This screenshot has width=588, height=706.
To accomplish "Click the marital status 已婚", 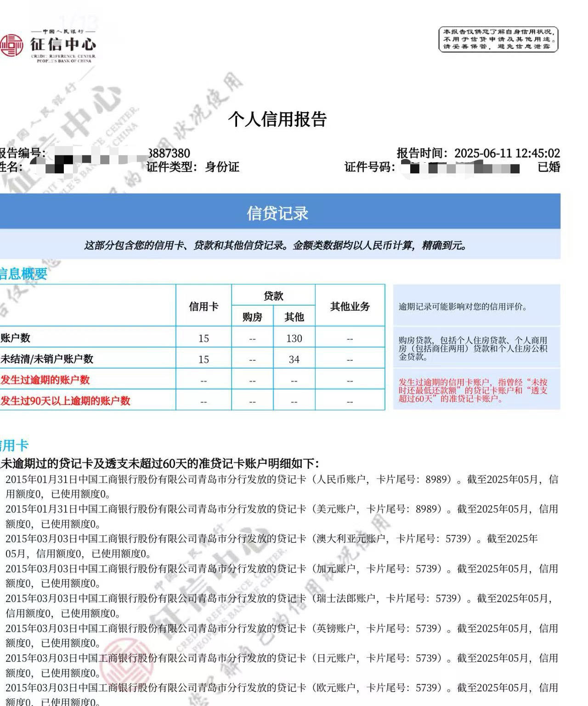I will pyautogui.click(x=549, y=167).
